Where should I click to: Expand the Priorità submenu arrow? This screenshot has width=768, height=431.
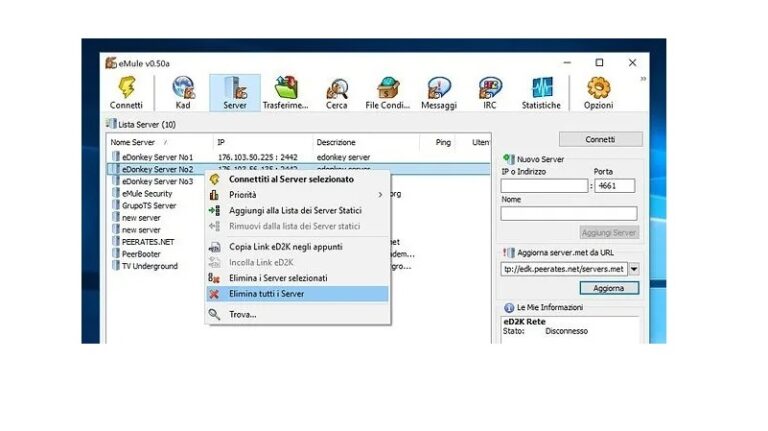tap(380, 195)
